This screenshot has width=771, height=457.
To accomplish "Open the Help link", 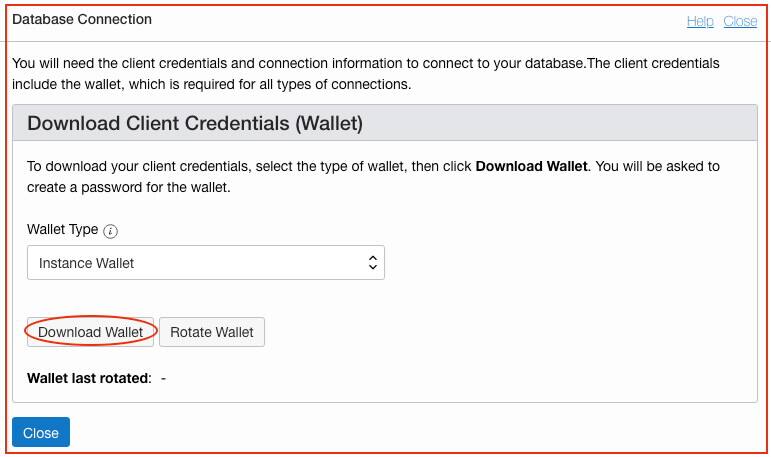I will 700,21.
